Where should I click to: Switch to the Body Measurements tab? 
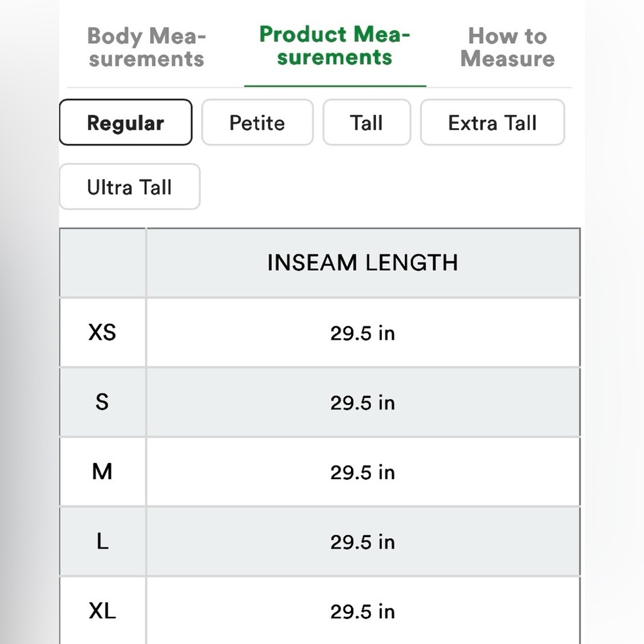[146, 47]
